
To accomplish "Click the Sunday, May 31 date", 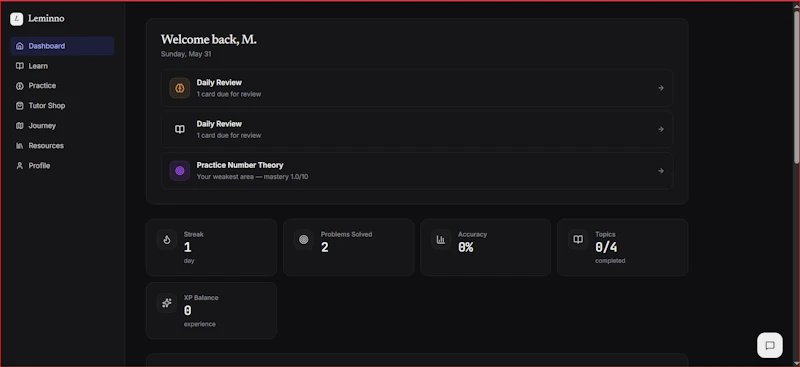I will (186, 54).
